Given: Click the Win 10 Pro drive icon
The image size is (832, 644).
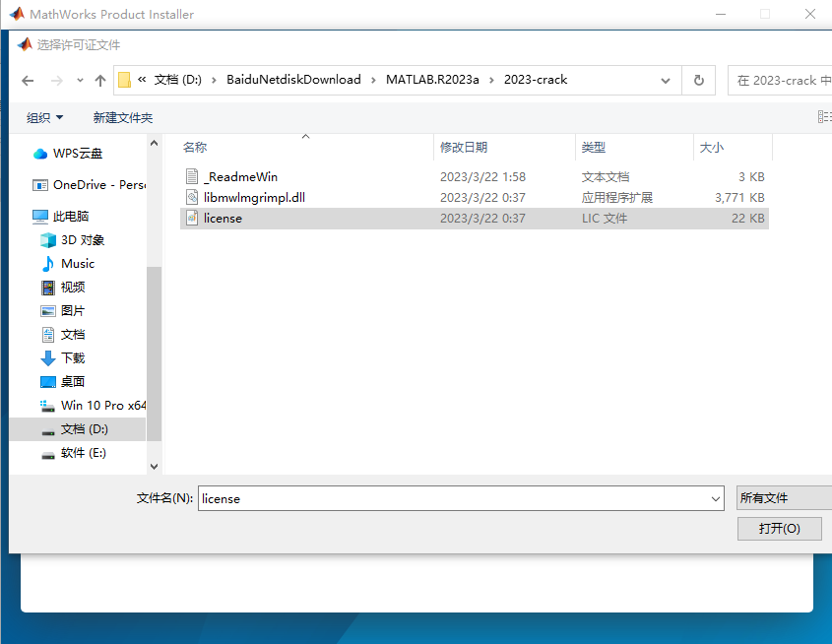Looking at the screenshot, I should tap(48, 406).
